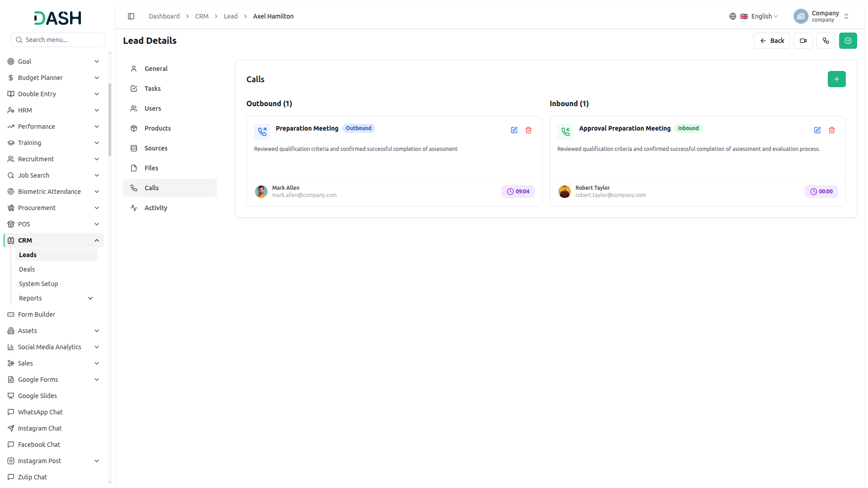Image resolution: width=868 pixels, height=488 pixels.
Task: Open the Users tab
Action: [170, 108]
